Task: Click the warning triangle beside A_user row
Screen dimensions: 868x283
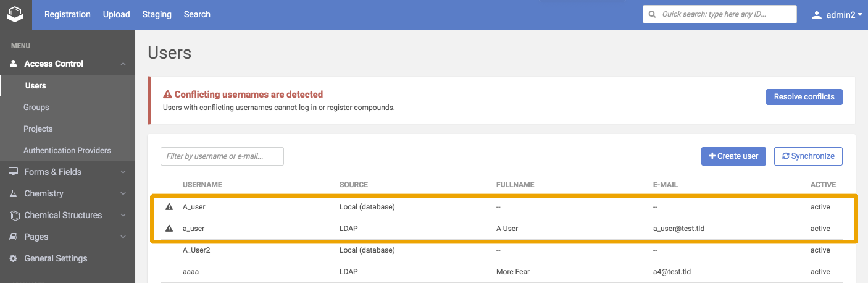Action: 169,207
